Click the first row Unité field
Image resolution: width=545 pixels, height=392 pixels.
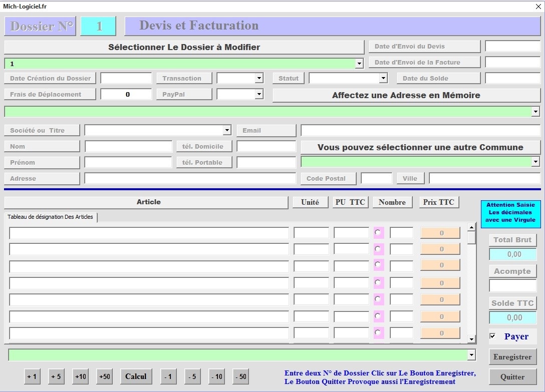(x=311, y=233)
